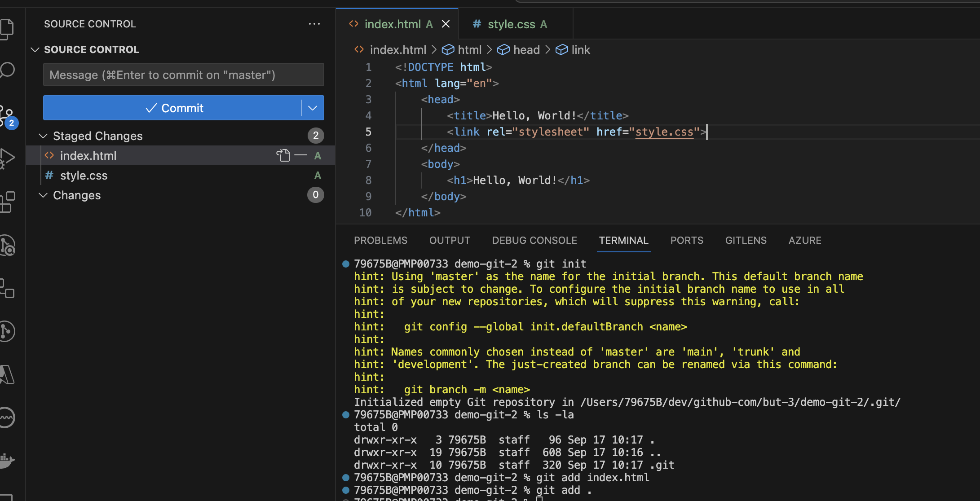Unstage index.html using the minus icon
This screenshot has height=501, width=980.
click(x=300, y=155)
